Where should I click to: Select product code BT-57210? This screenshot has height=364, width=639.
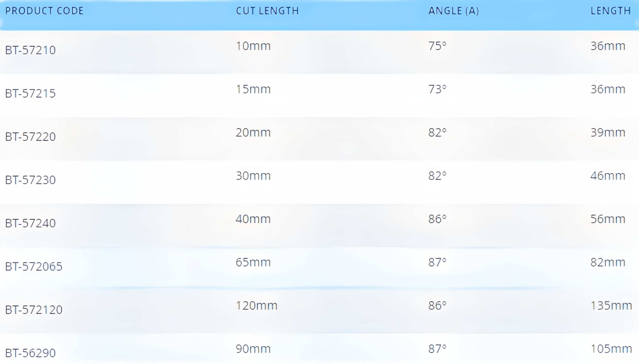click(x=30, y=50)
